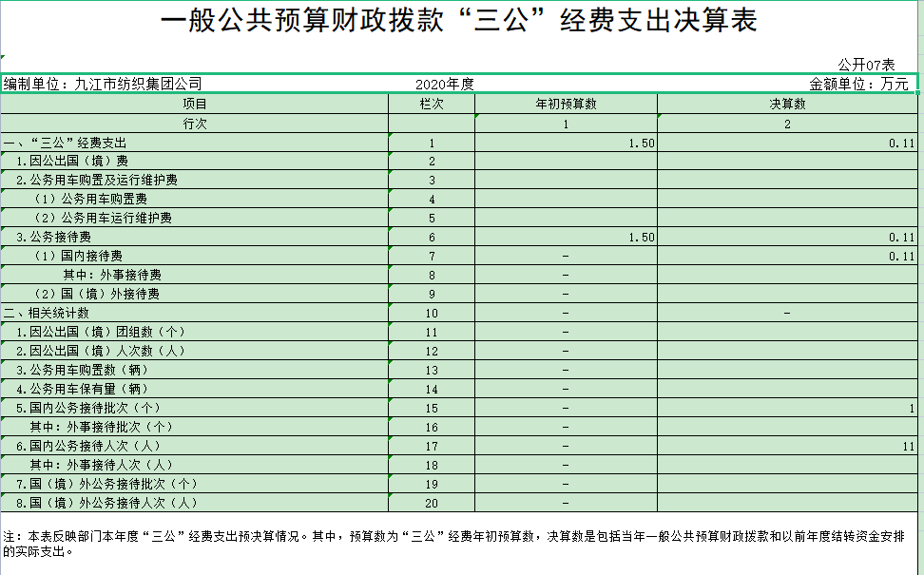Click the 决算数 value 11 for 国内公务接待人次
This screenshot has height=575, width=924.
coord(907,446)
